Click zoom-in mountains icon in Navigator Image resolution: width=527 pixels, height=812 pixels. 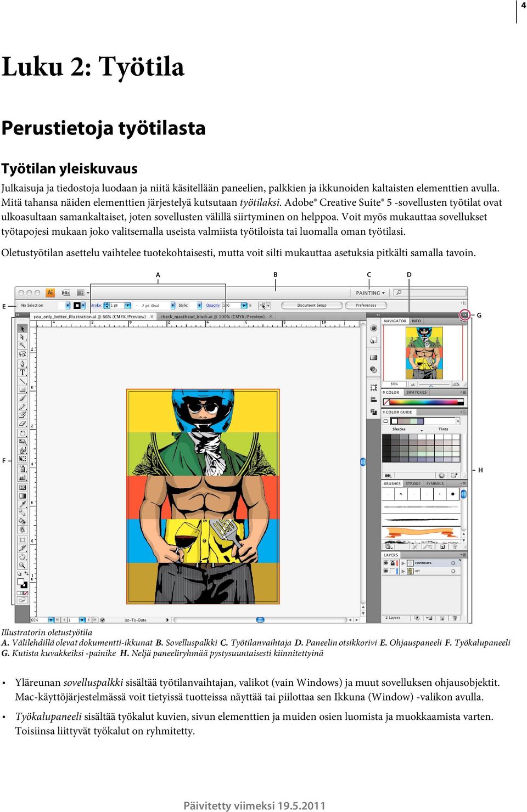click(456, 384)
